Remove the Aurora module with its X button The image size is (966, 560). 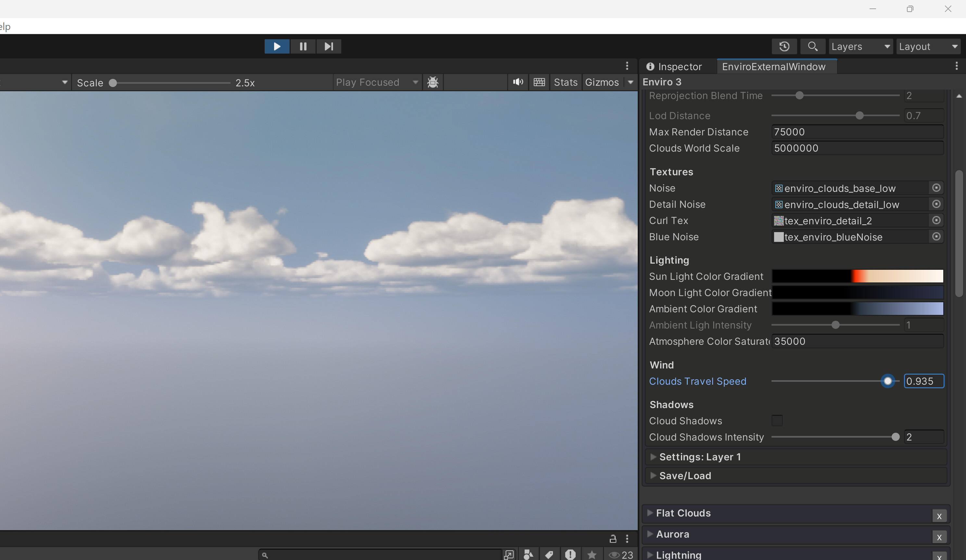pos(940,537)
